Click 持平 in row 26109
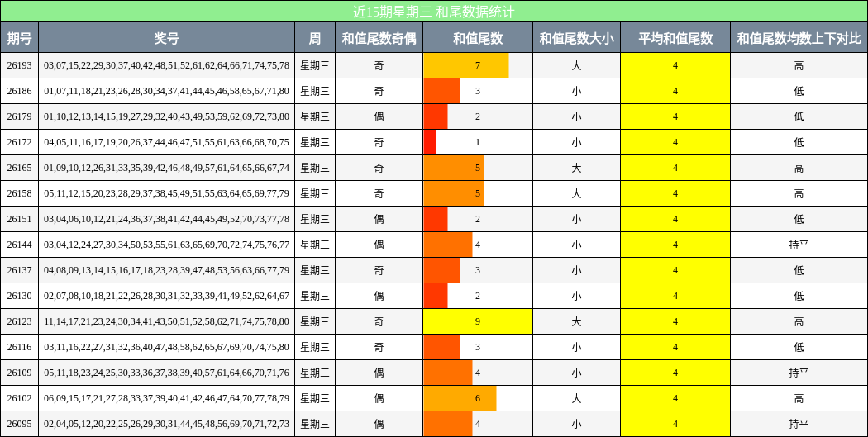This screenshot has height=437, width=868. [x=799, y=373]
